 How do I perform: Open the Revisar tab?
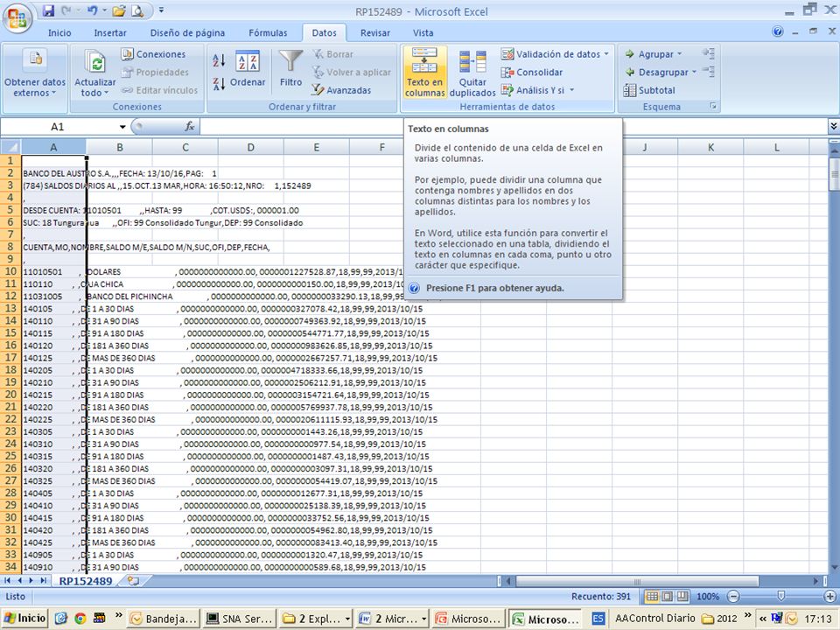coord(375,32)
